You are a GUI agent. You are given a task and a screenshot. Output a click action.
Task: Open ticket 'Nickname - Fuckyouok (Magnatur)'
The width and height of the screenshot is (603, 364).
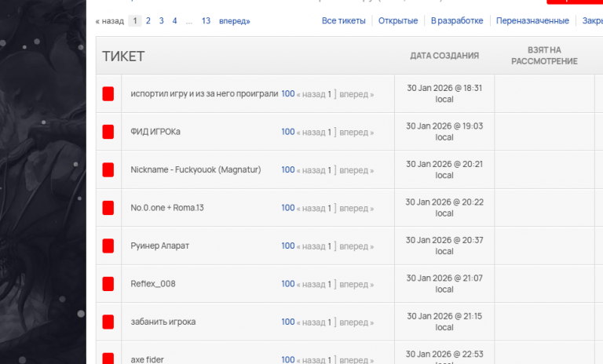tap(196, 169)
